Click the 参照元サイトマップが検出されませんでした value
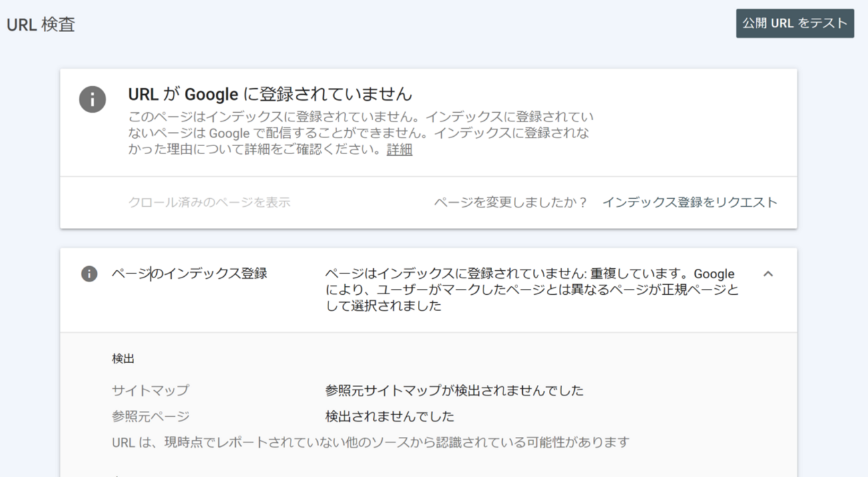Image resolution: width=868 pixels, height=477 pixels. tap(454, 390)
